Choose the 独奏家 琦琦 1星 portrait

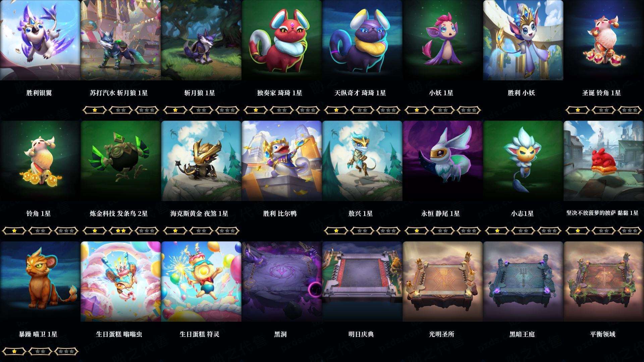click(282, 40)
